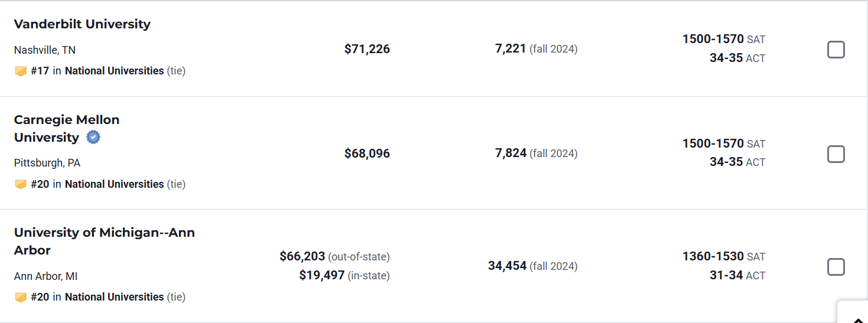This screenshot has width=868, height=323.
Task: Click Michigan's 1360-1530 SAT score range
Action: 713,256
